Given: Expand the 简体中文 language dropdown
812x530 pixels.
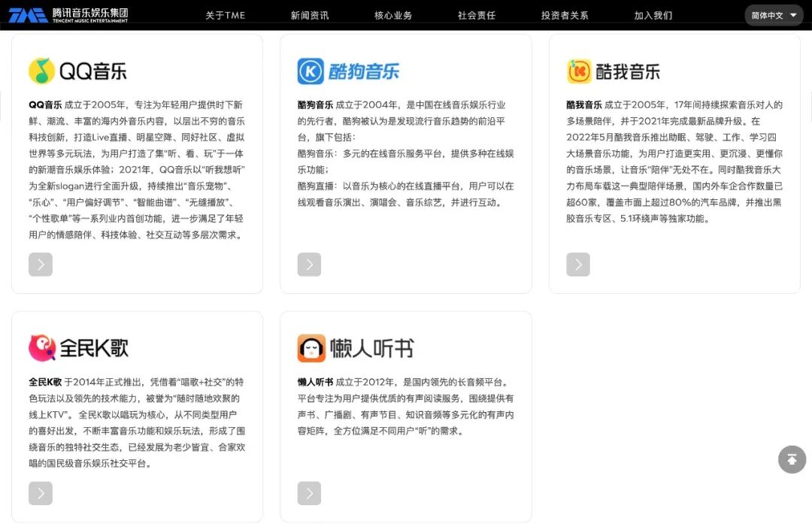Looking at the screenshot, I should point(774,16).
